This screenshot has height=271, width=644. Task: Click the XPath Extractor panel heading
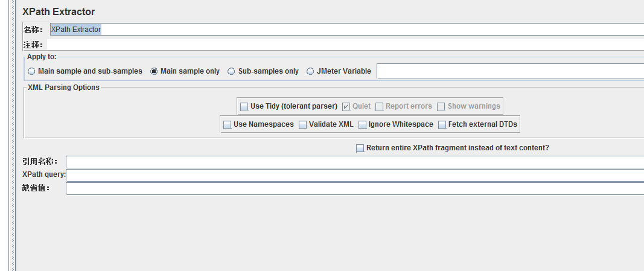click(59, 12)
